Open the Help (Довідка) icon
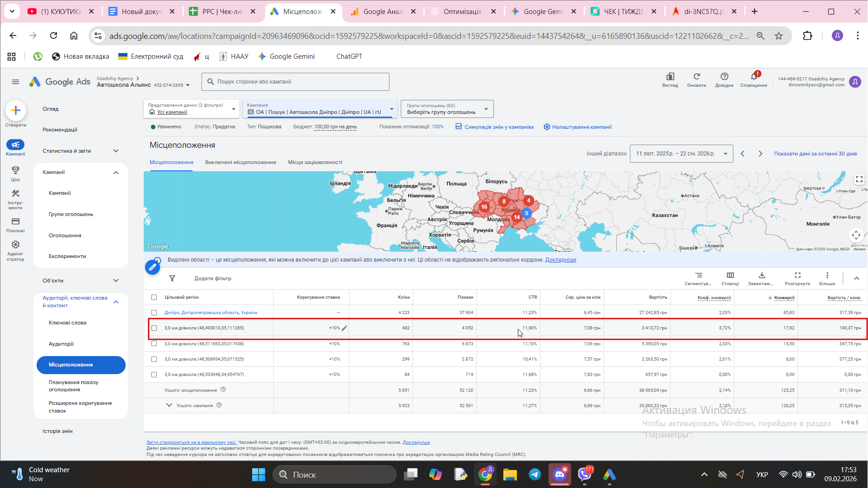The image size is (868, 488). pos(724,77)
